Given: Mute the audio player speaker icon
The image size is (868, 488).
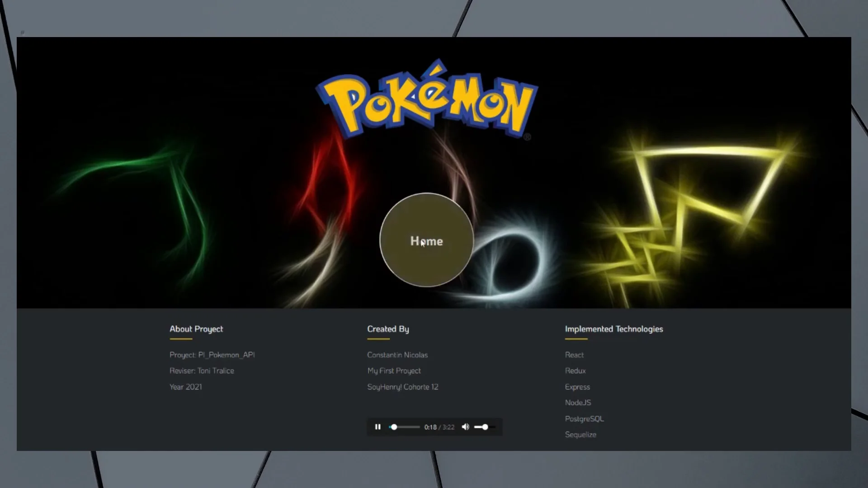Looking at the screenshot, I should click(x=465, y=427).
